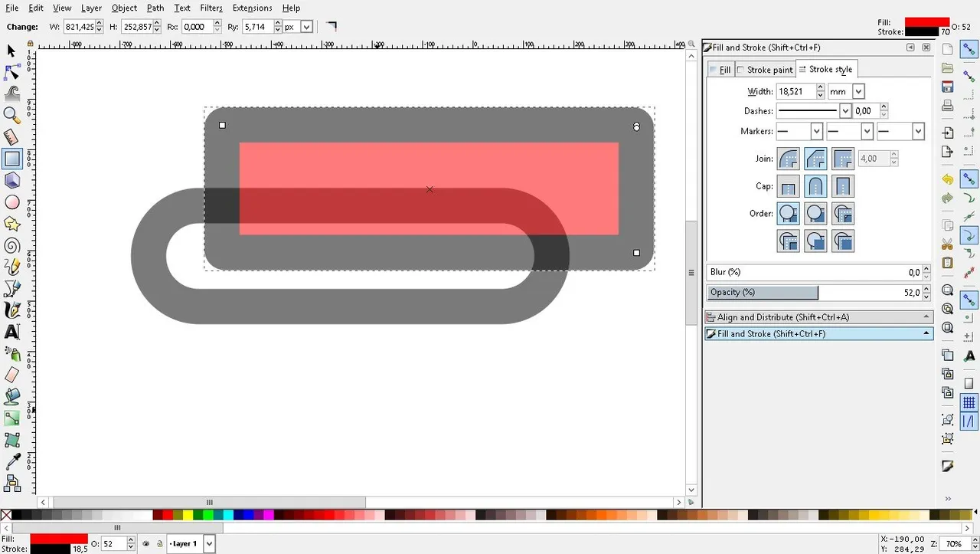980x554 pixels.
Task: Select square cap style
Action: pos(843,186)
